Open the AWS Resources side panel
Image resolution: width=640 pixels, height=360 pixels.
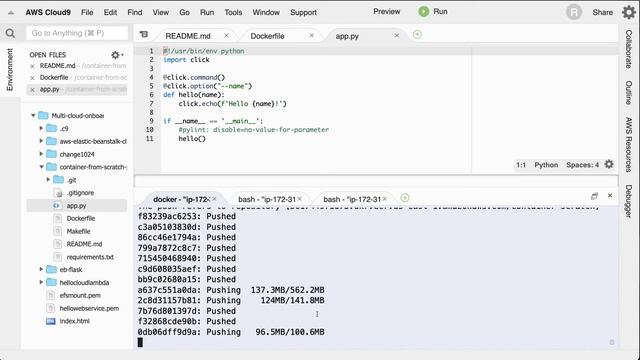[629, 144]
